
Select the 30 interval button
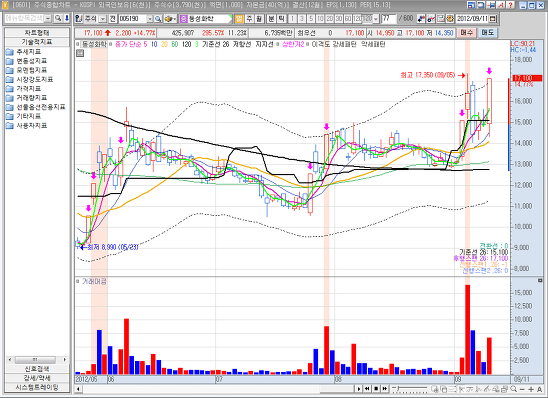coord(339,19)
